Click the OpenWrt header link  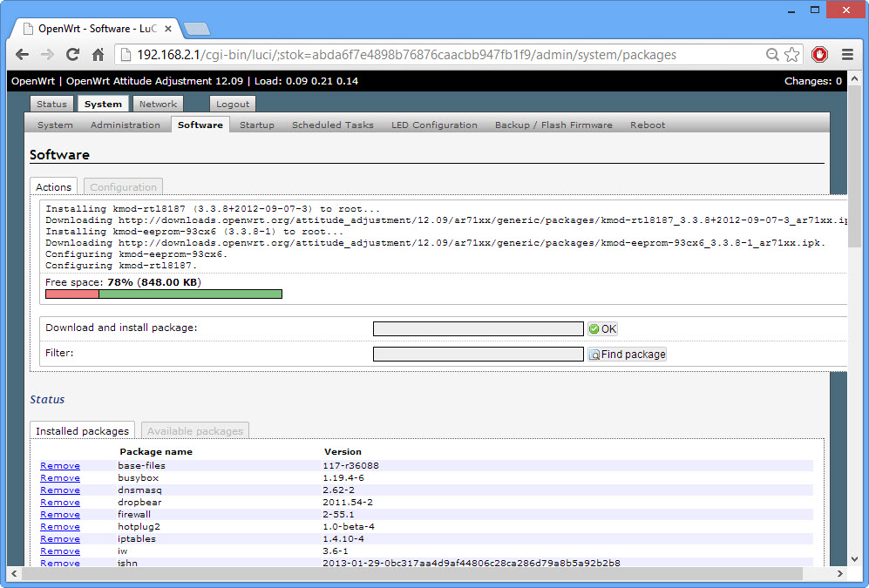pyautogui.click(x=33, y=81)
